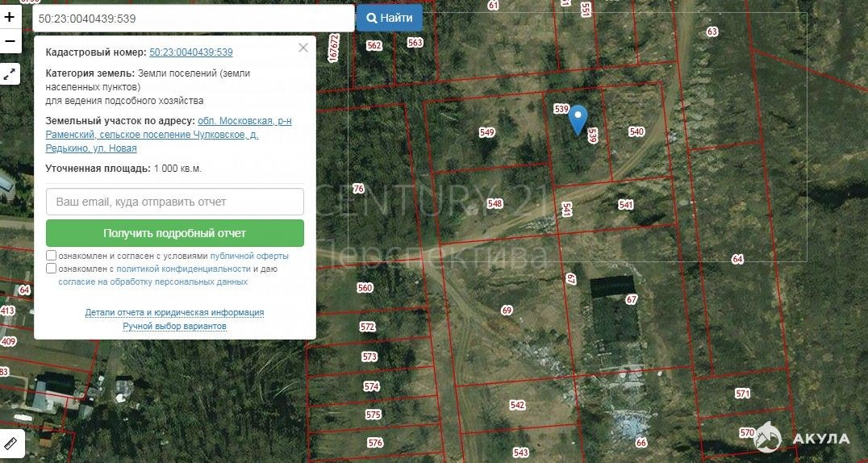Image resolution: width=868 pixels, height=463 pixels.
Task: Open Детали отчета и юридическая информация
Action: point(174,312)
